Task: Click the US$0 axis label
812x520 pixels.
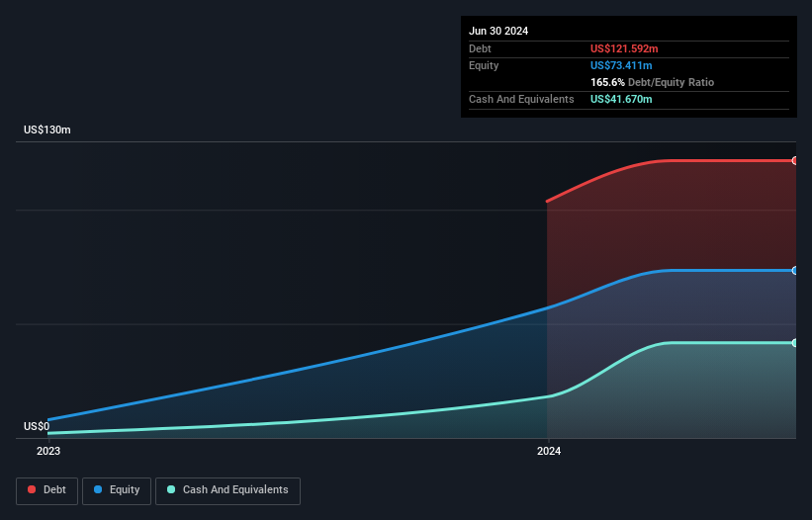Action: (x=37, y=426)
